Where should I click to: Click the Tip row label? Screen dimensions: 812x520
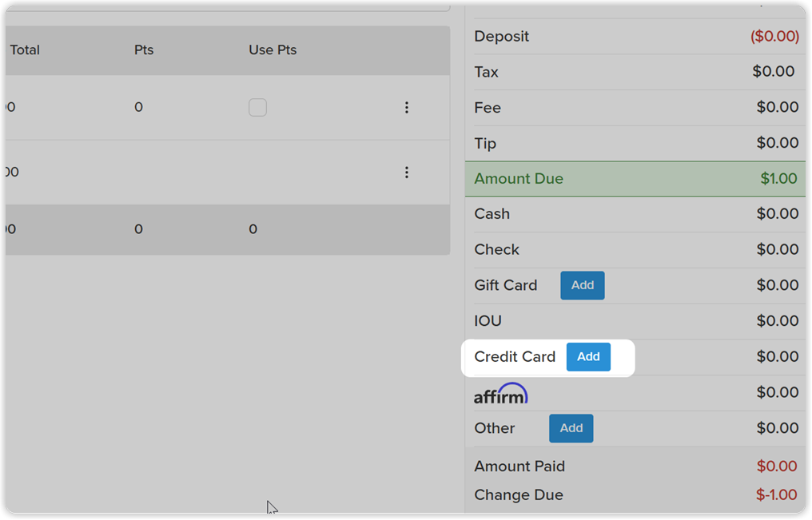[485, 143]
